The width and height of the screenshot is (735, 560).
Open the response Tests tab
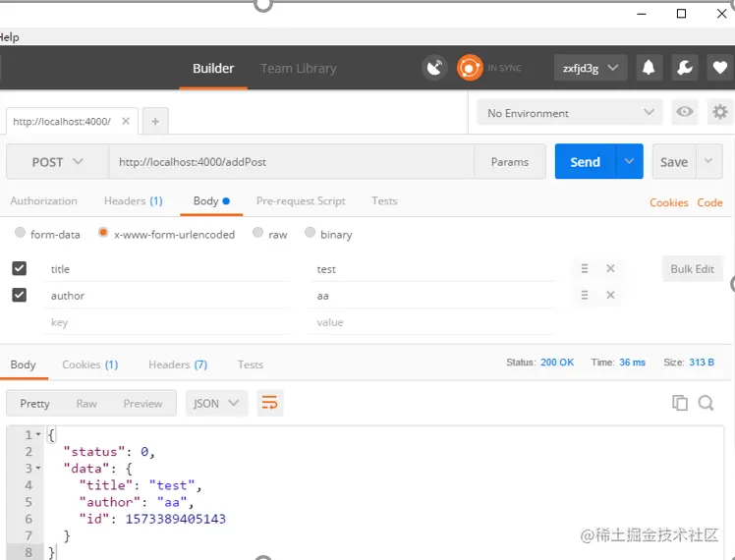point(251,364)
